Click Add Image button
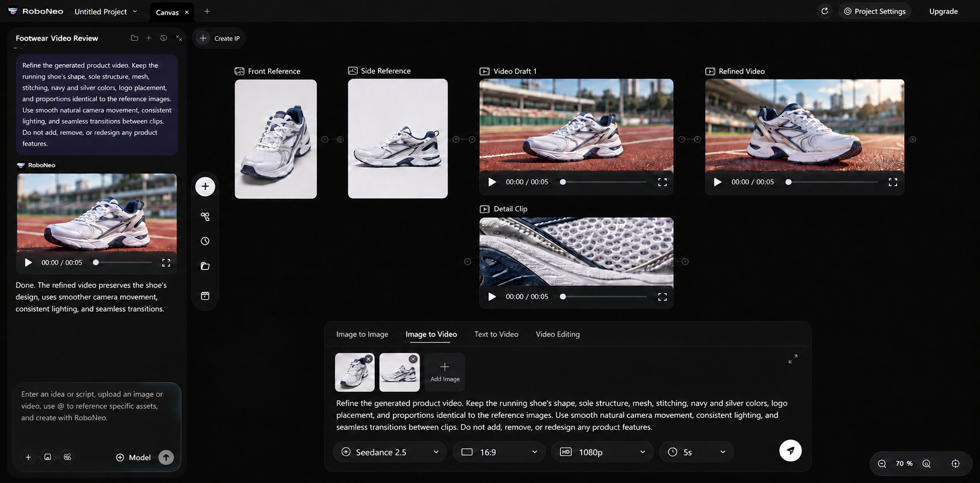The image size is (980, 483). tap(445, 372)
